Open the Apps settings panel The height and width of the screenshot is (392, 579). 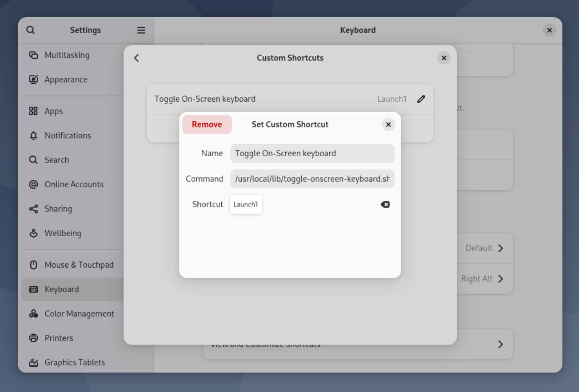click(x=53, y=111)
